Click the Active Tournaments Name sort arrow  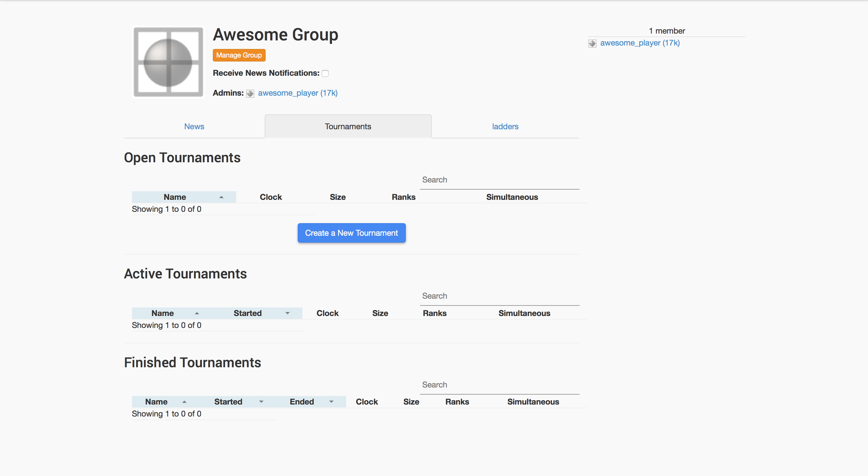tap(197, 313)
